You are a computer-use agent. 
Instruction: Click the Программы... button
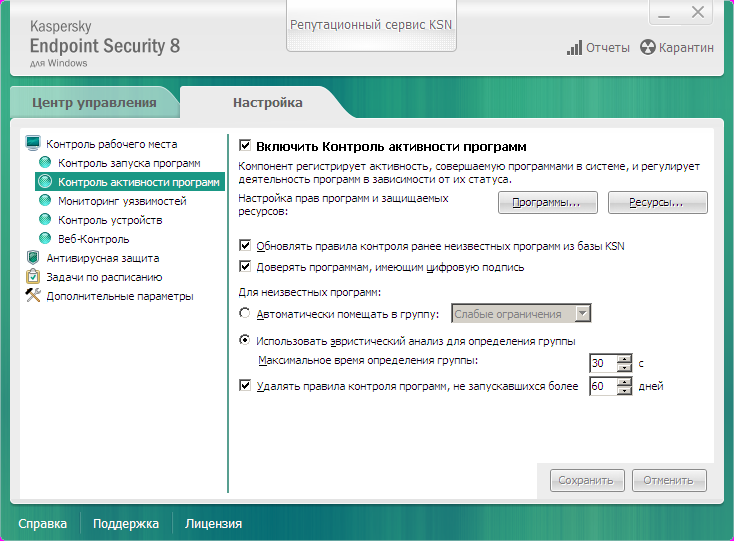pyautogui.click(x=548, y=203)
